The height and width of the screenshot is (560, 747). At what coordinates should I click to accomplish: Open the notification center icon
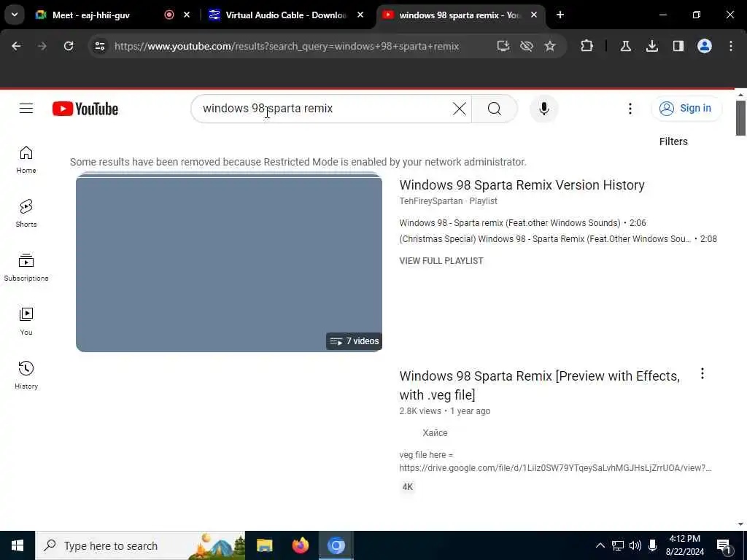(x=724, y=545)
